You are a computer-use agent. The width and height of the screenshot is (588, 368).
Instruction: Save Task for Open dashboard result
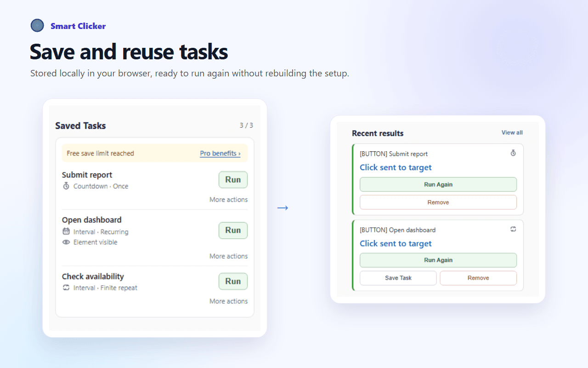click(x=398, y=278)
